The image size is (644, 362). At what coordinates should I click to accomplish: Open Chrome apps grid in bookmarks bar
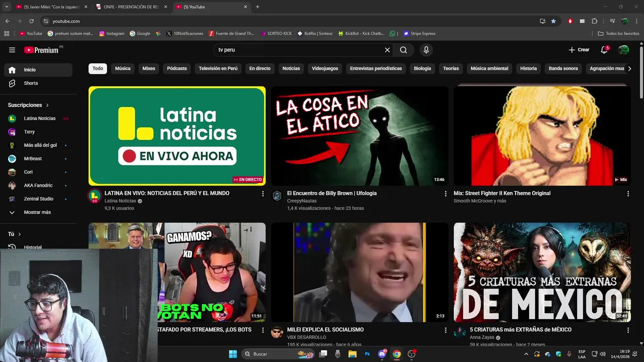(x=7, y=33)
